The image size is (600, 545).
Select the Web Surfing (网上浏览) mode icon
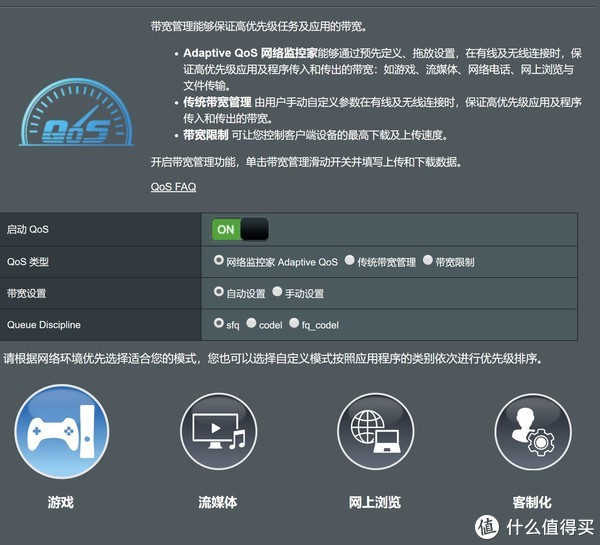point(375,432)
